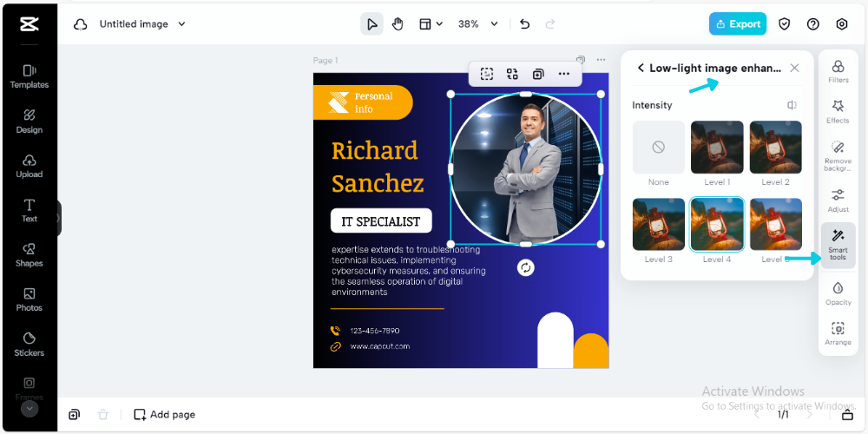868x434 pixels.
Task: Select Level 2 intensity thumbnail
Action: [775, 148]
